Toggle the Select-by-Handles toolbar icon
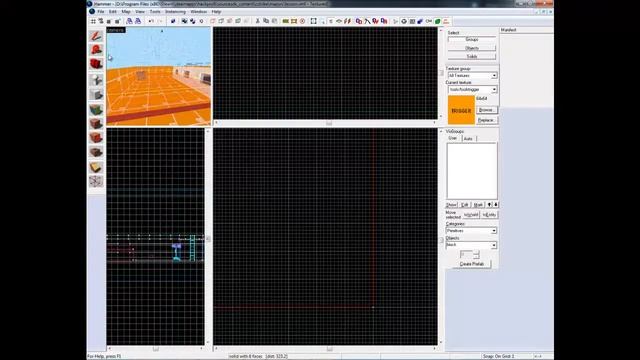640x360 pixels. tap(313, 21)
